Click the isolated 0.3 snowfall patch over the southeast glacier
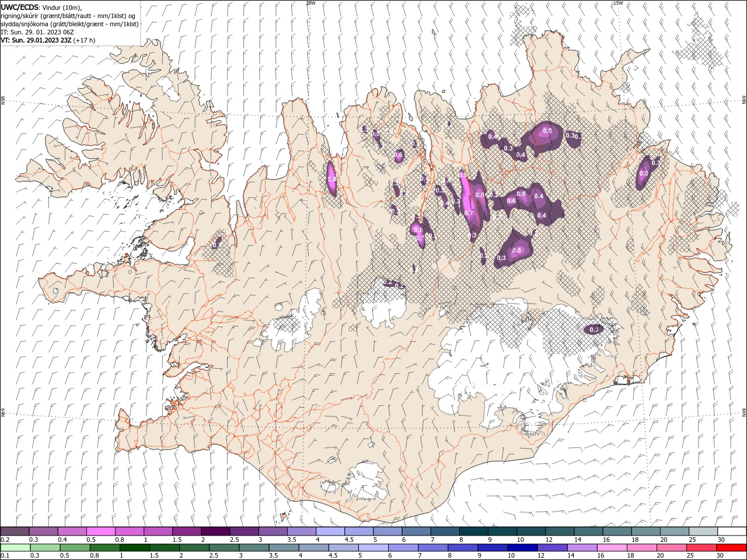 click(x=594, y=330)
